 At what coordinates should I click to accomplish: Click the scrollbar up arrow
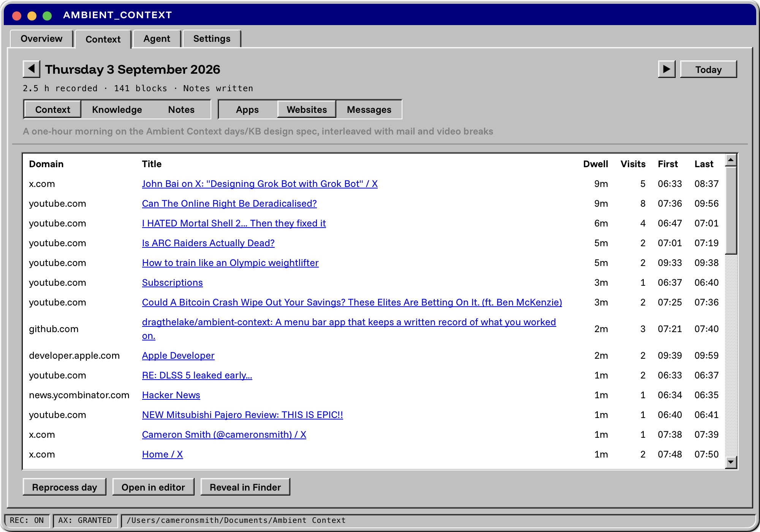point(731,160)
